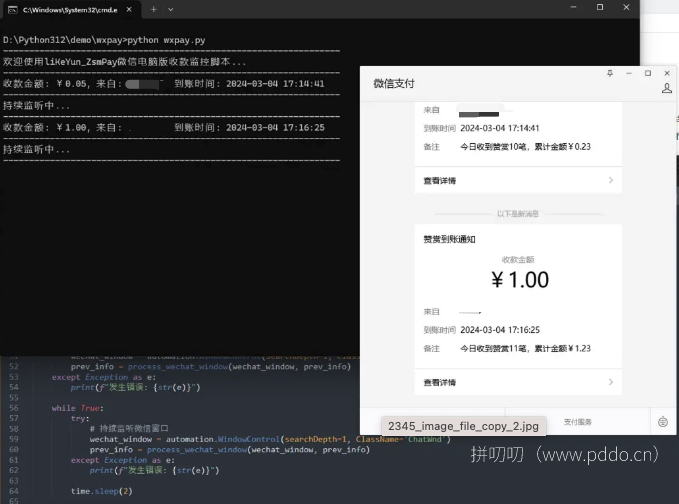Close the cmd terminal window
The height and width of the screenshot is (504, 679).
click(626, 7)
